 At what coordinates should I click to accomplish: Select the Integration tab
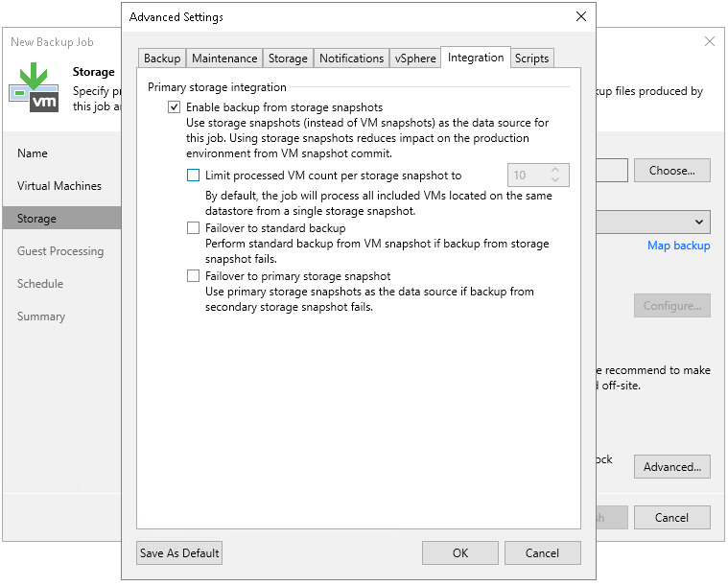tap(476, 58)
